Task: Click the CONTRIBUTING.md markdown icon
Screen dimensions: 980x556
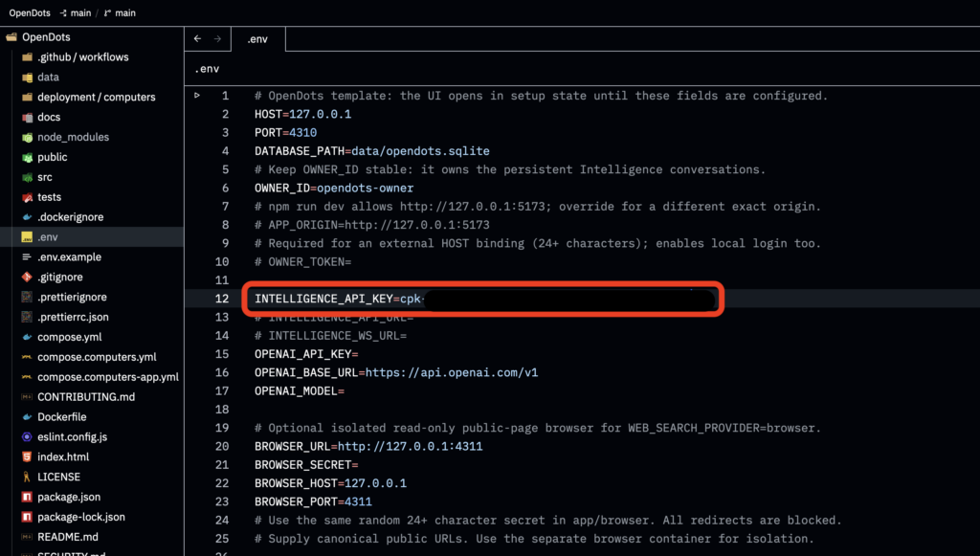Action: point(27,397)
